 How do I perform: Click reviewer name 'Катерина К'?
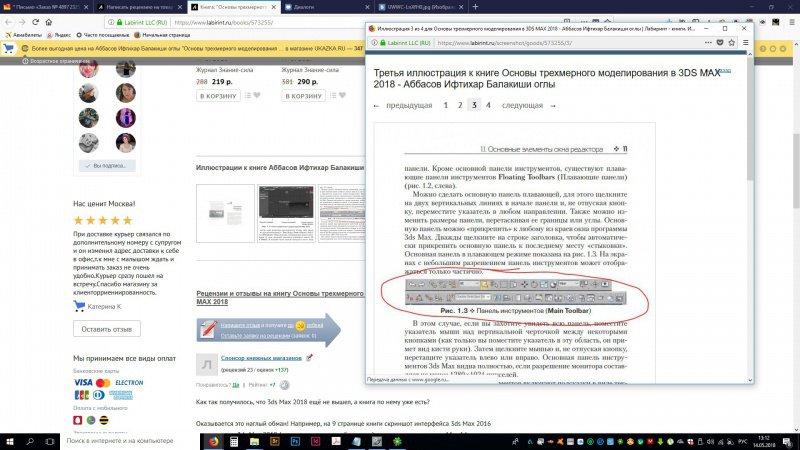(x=104, y=307)
